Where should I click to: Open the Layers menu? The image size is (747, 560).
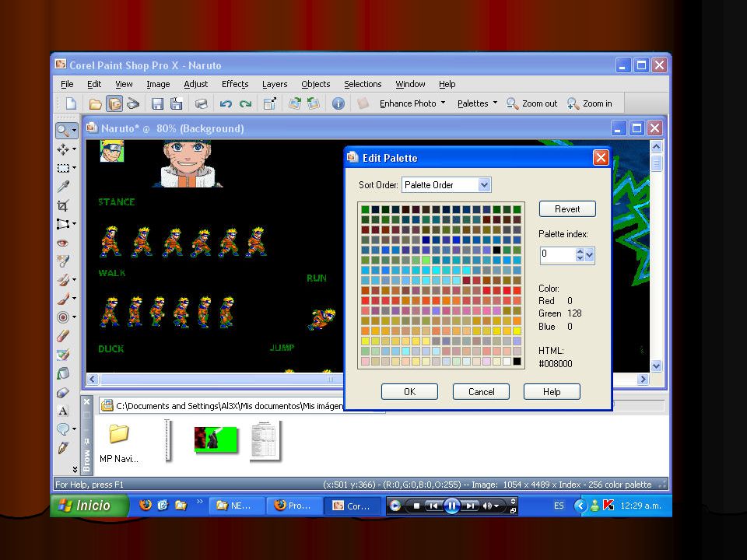(275, 84)
